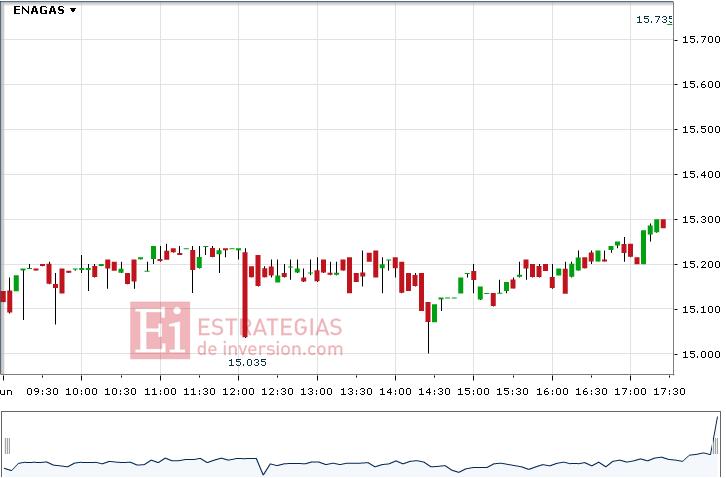Click the 10:30 time axis label
The height and width of the screenshot is (478, 726).
tap(120, 391)
